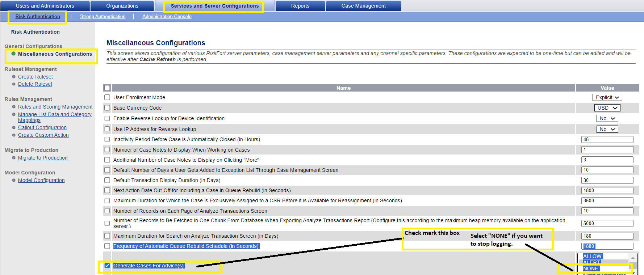The height and width of the screenshot is (275, 644).
Task: Click the Strong Authentication link
Action: pos(103,17)
